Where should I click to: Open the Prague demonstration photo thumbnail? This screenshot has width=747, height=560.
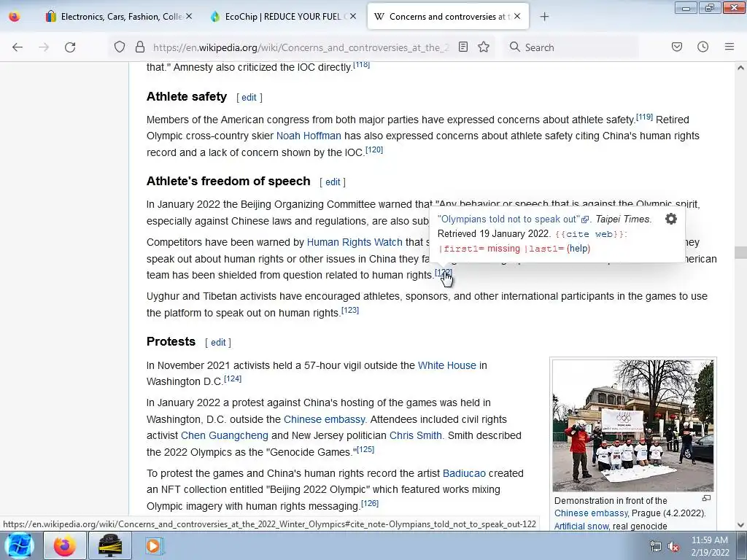point(633,425)
